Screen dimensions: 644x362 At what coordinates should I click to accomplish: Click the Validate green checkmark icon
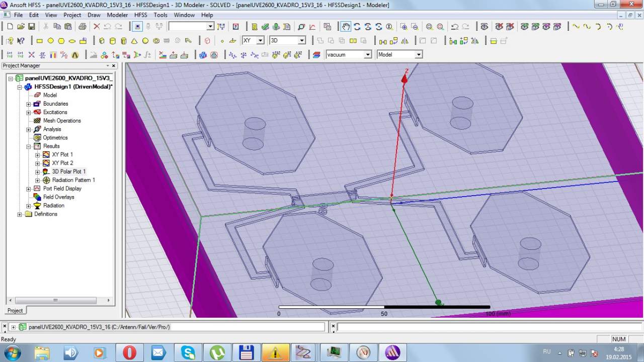click(x=265, y=27)
